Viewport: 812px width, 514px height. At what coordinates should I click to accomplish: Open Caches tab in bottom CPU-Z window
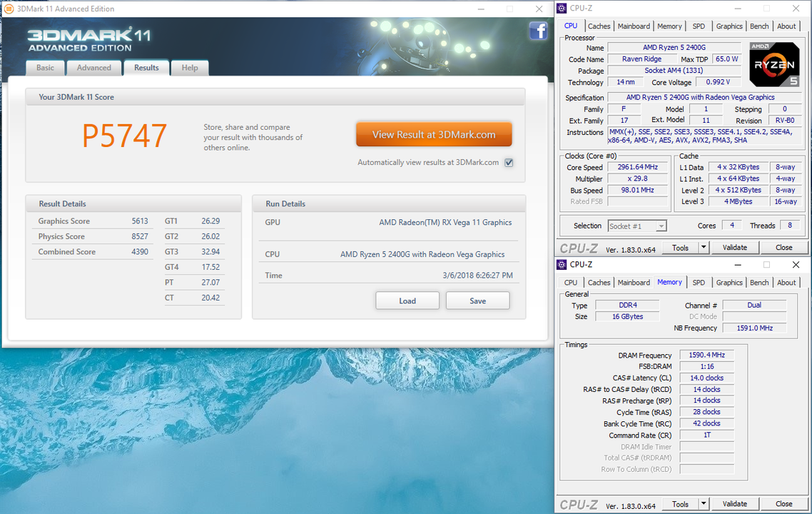pos(599,283)
